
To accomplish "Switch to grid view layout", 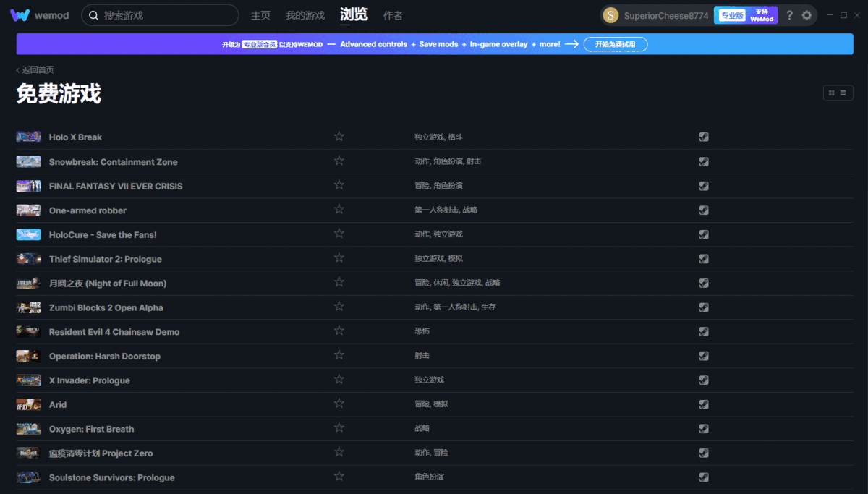I will tap(830, 93).
